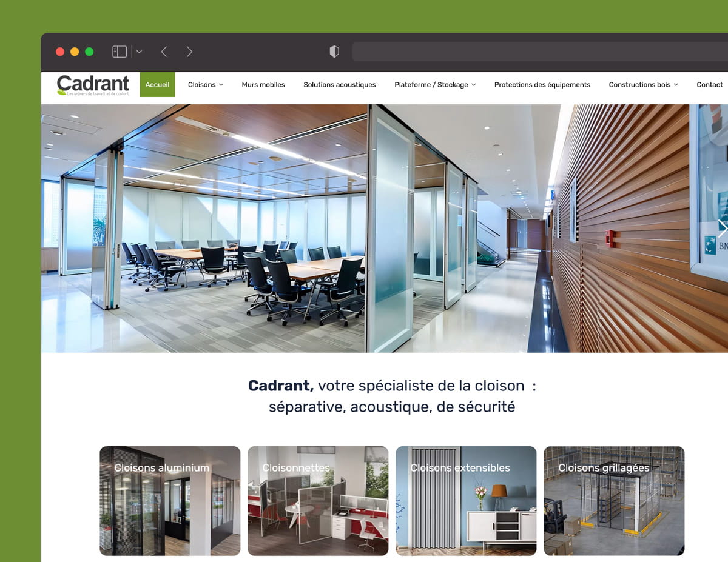Click the green fullscreen window button
The image size is (728, 562).
click(89, 52)
